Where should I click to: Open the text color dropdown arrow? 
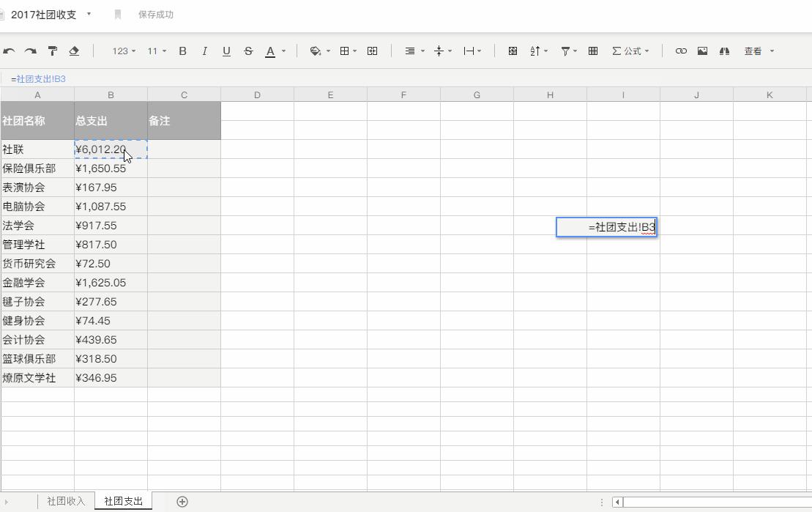click(x=283, y=51)
